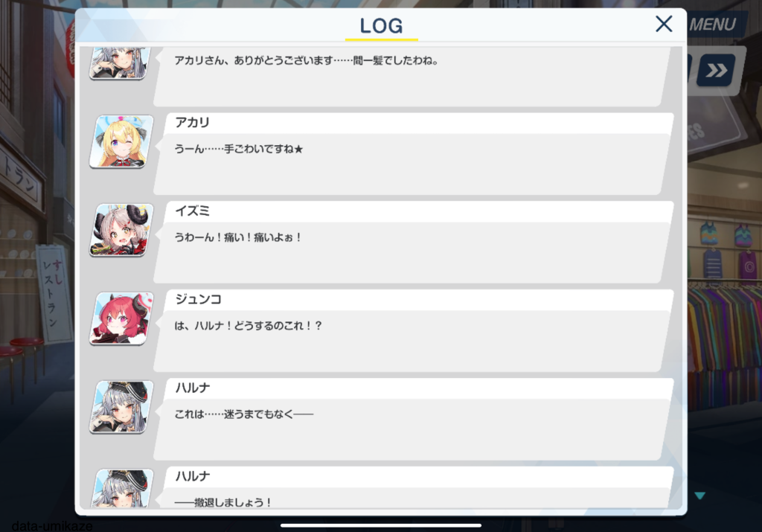This screenshot has height=532, width=762.
Task: Tap the double-arrow skip icon
Action: (716, 71)
